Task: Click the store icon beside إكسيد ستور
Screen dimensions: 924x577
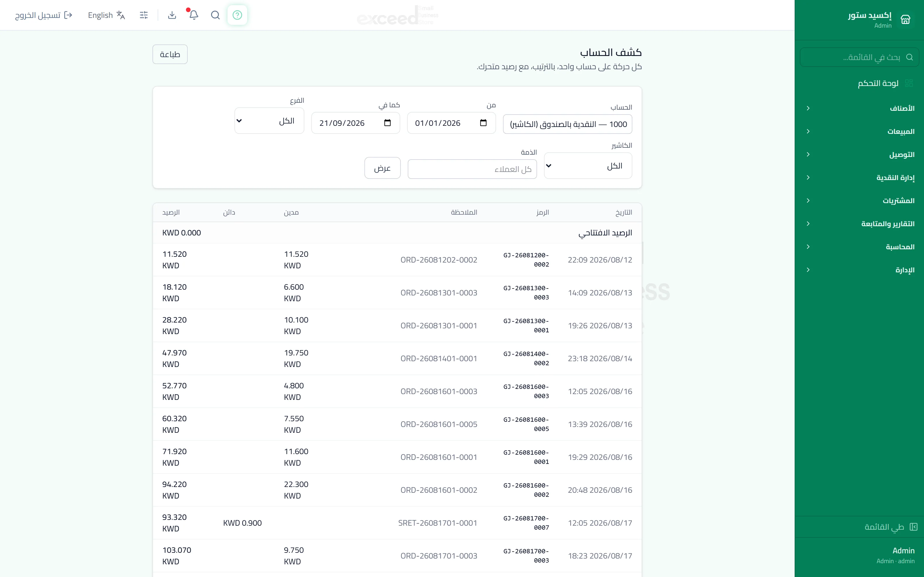Action: click(905, 19)
